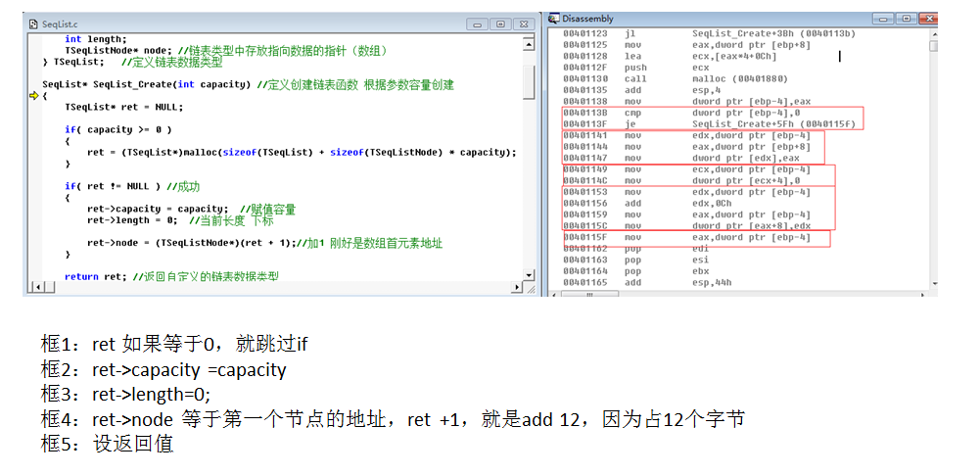
Task: Click the 'SeqList_Create(int capacity)' function header
Action: point(172,84)
